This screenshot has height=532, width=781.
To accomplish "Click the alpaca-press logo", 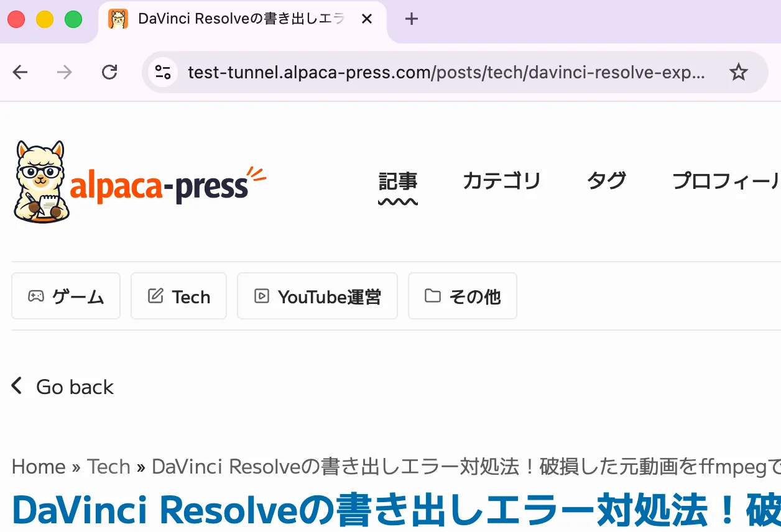I will pos(140,182).
